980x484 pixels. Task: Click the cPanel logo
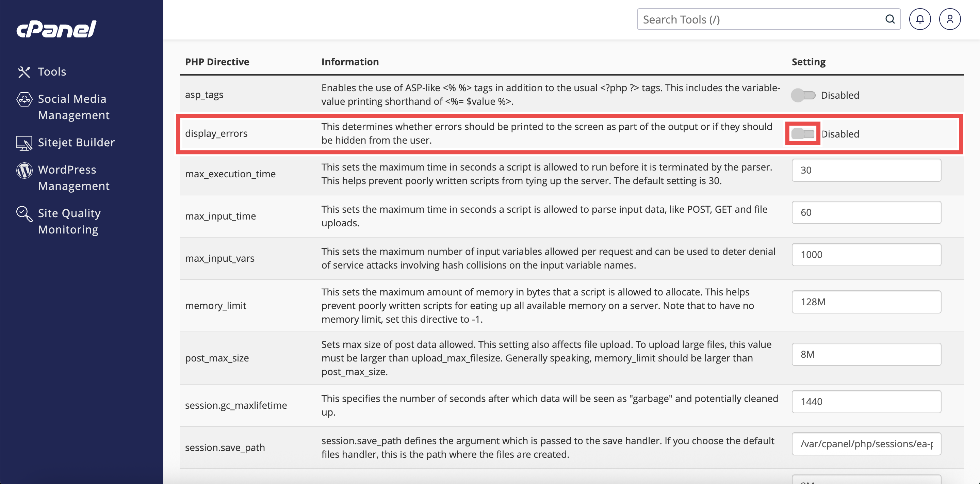coord(56,29)
